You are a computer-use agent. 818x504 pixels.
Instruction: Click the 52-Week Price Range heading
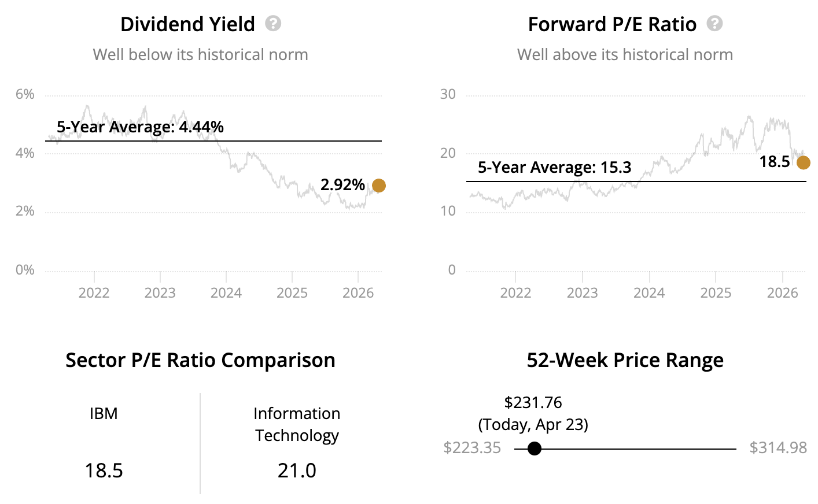point(625,360)
